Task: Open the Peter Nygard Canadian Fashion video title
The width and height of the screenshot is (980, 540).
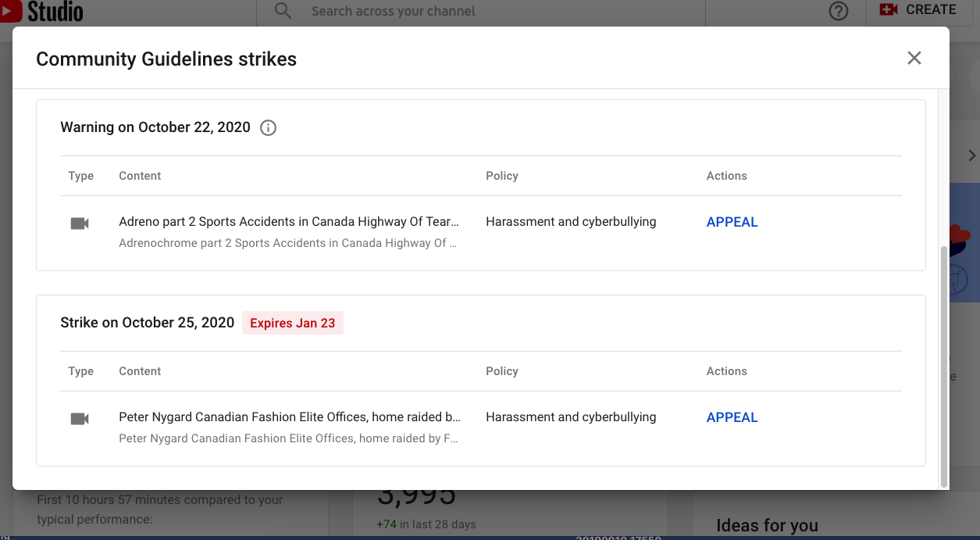Action: [x=290, y=417]
